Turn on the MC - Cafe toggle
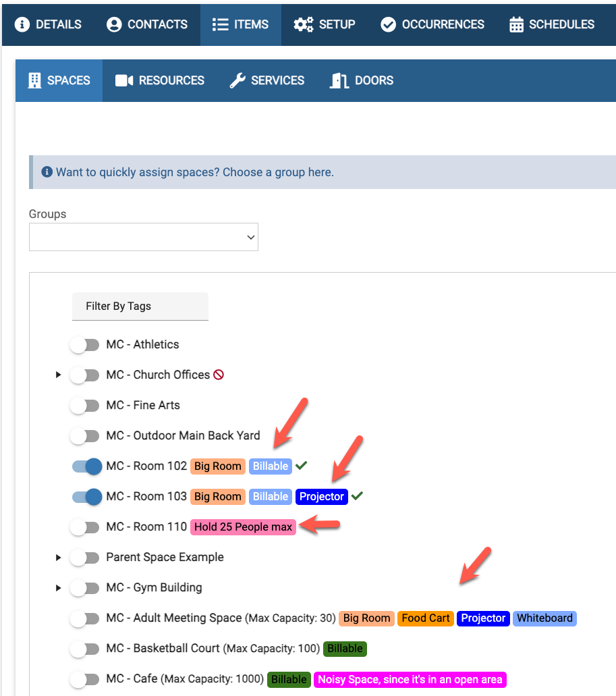This screenshot has height=696, width=616. [85, 680]
